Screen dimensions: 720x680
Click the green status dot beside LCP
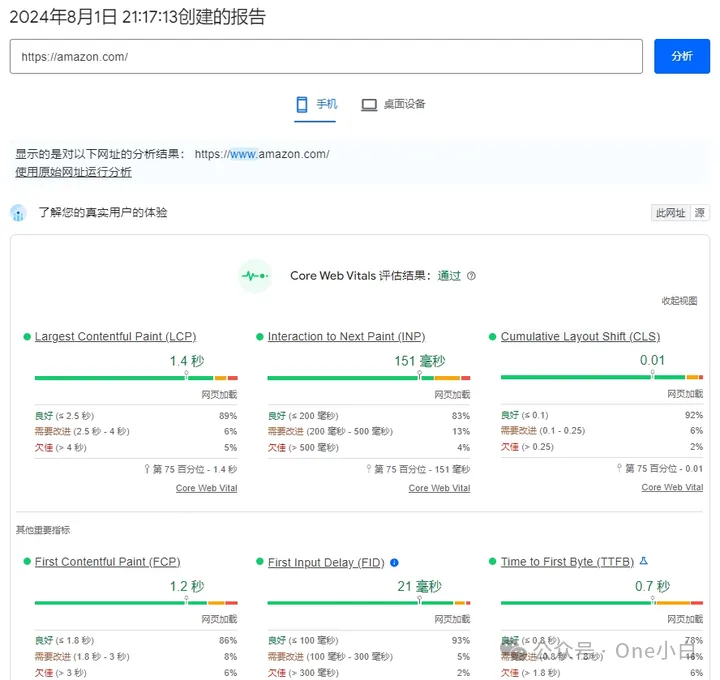pos(27,337)
